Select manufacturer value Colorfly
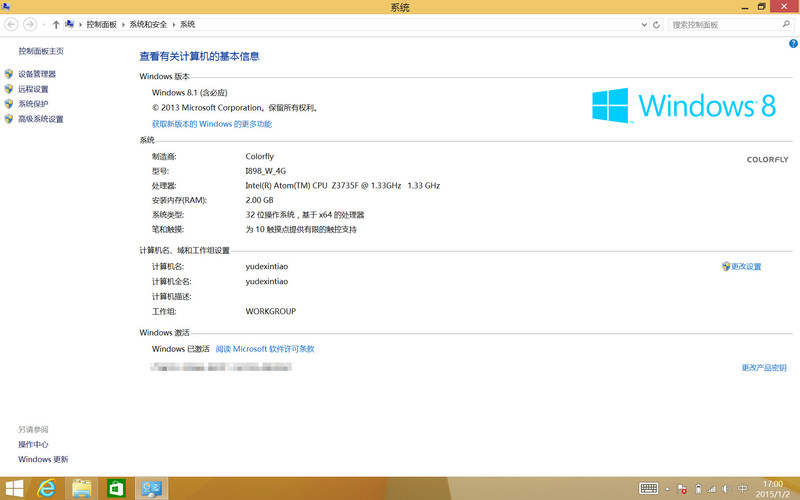Image resolution: width=800 pixels, height=500 pixels. 259,156
